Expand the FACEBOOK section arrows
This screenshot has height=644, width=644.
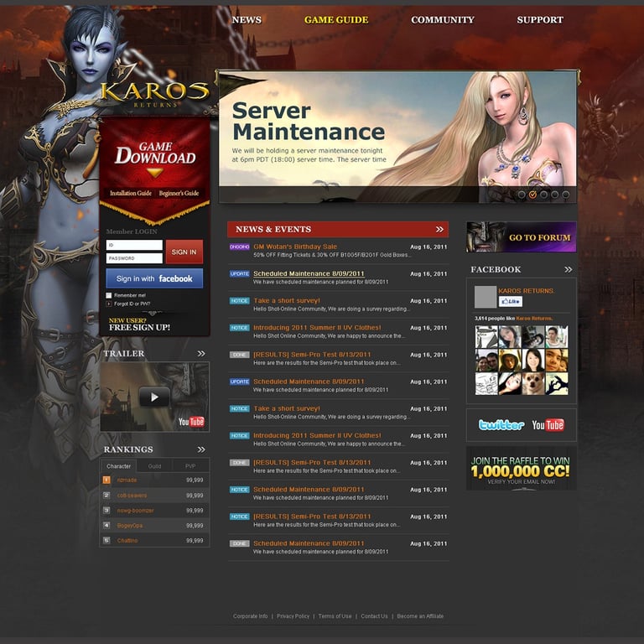[x=568, y=270]
